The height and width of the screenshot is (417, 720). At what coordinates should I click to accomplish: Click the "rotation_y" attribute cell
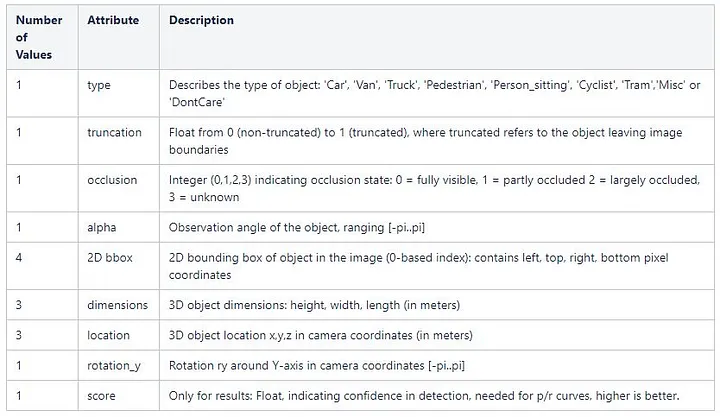pyautogui.click(x=115, y=366)
